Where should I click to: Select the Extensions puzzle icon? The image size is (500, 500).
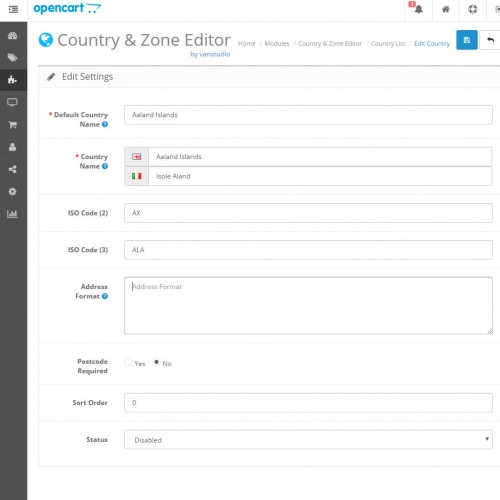pos(12,80)
